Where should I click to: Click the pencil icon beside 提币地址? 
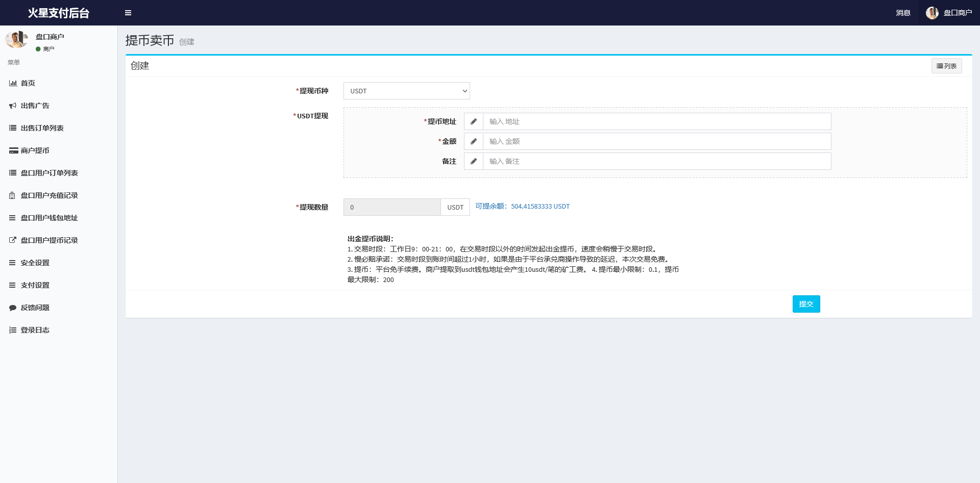(474, 121)
